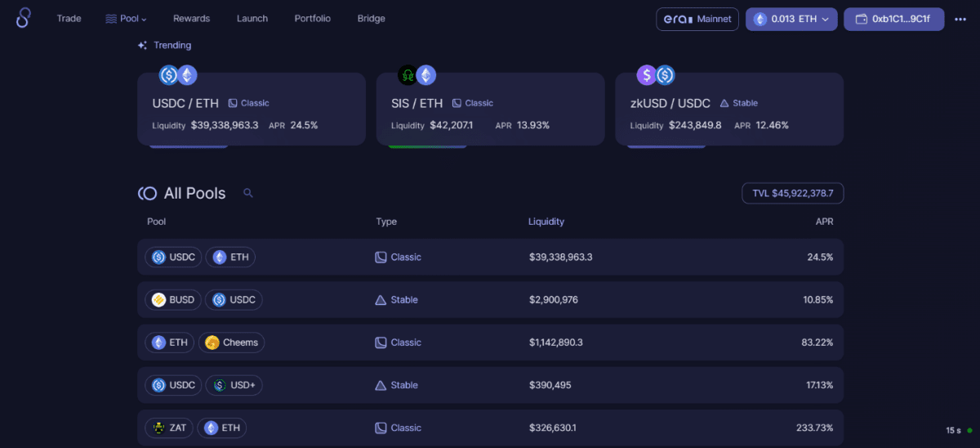Click the token pair icons above the USDC / ETH card

178,75
